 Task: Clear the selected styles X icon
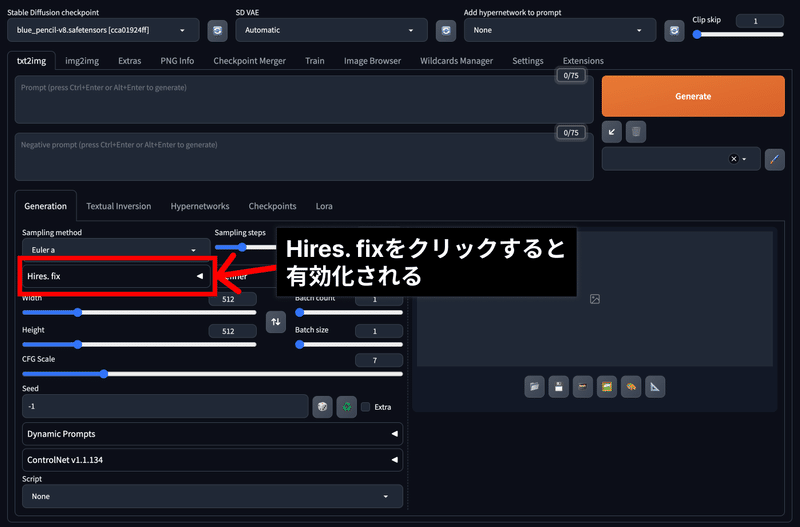click(x=733, y=159)
